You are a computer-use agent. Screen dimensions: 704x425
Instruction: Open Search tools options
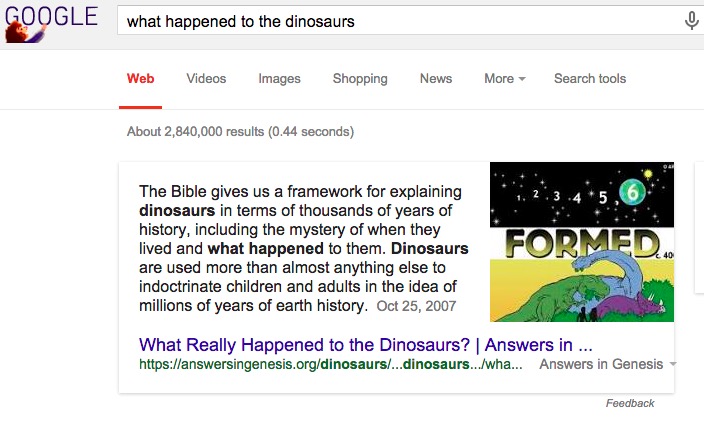click(590, 79)
